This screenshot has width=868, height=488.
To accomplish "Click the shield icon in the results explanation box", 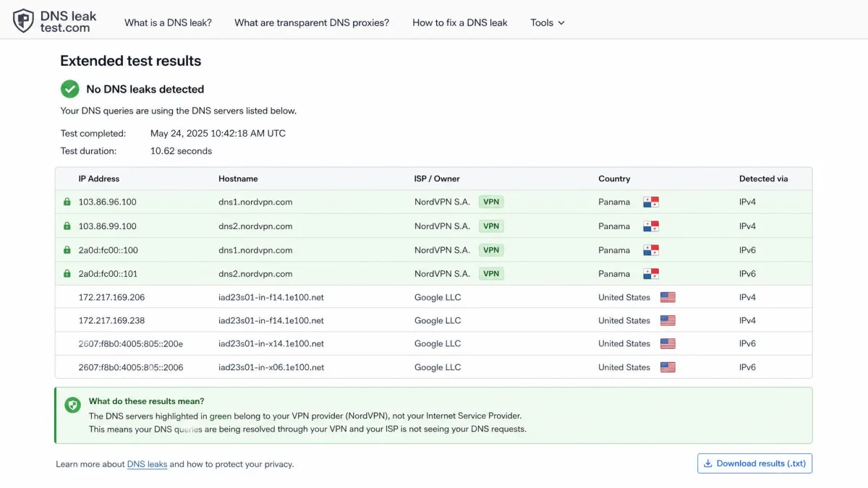I will tap(72, 405).
